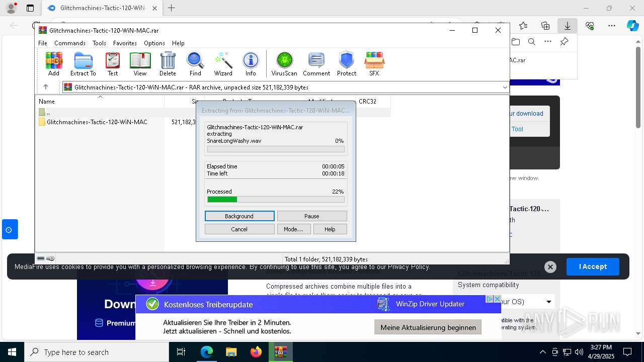Pin the Edge downloads panel

[x=565, y=42]
